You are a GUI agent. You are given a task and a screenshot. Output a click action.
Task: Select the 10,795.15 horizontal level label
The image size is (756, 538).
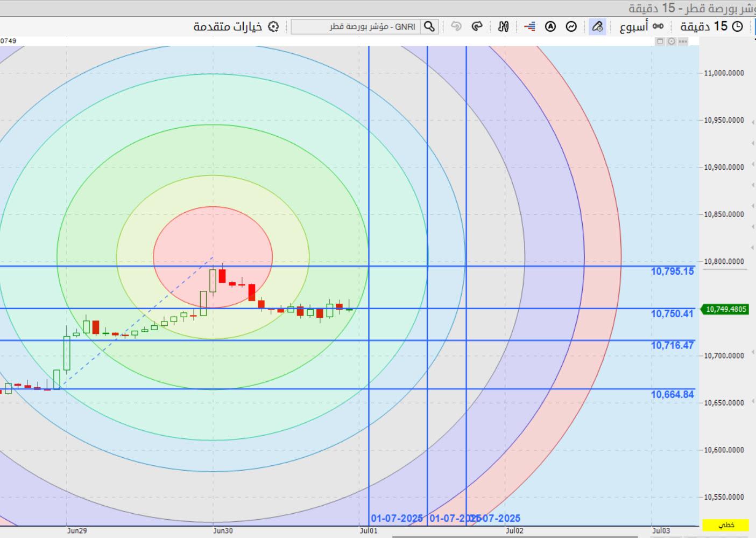pyautogui.click(x=672, y=271)
